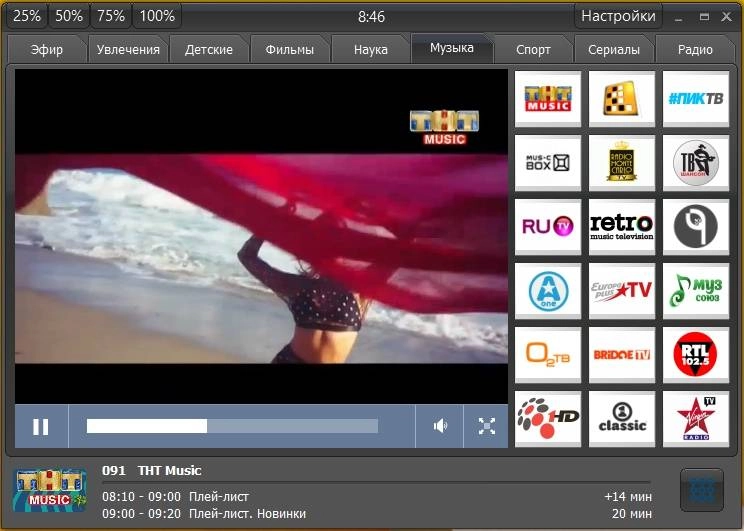This screenshot has height=531, width=744.
Task: Click the 08:10 - 09:00 Плей-лист entry
Action: (x=176, y=496)
